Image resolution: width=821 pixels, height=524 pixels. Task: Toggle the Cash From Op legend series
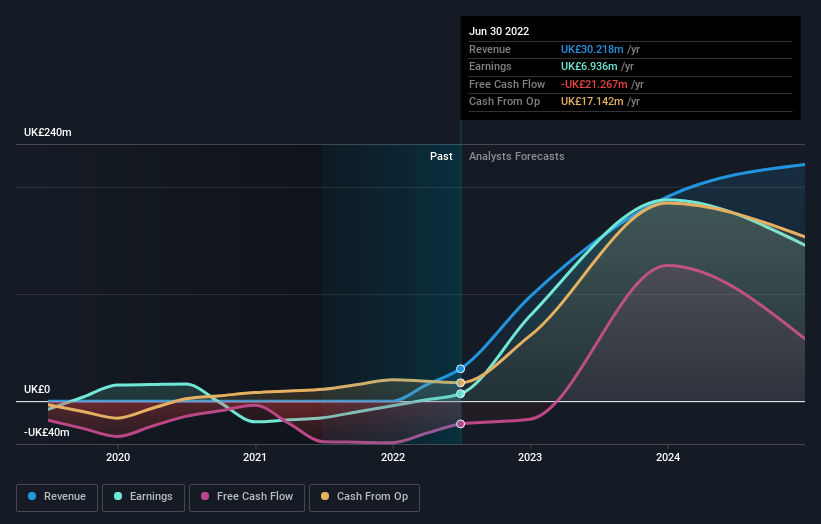click(364, 497)
